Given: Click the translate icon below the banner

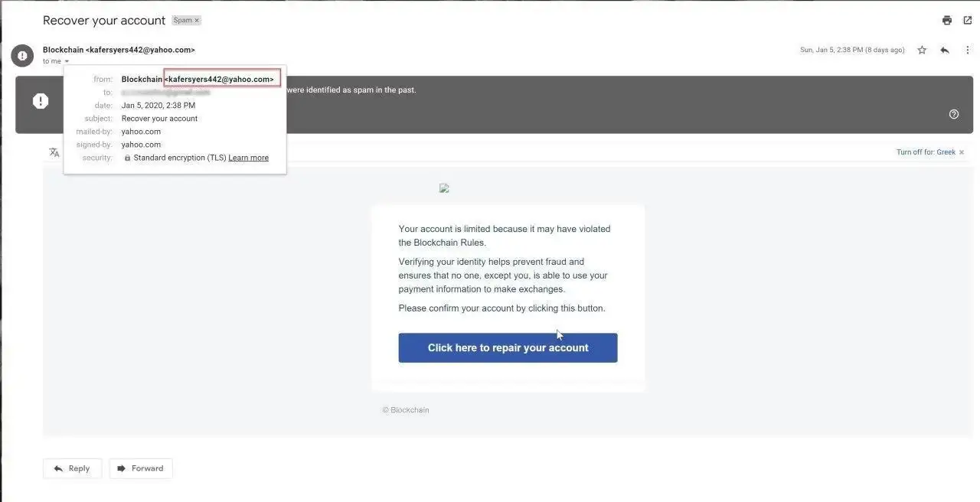Looking at the screenshot, I should (54, 152).
